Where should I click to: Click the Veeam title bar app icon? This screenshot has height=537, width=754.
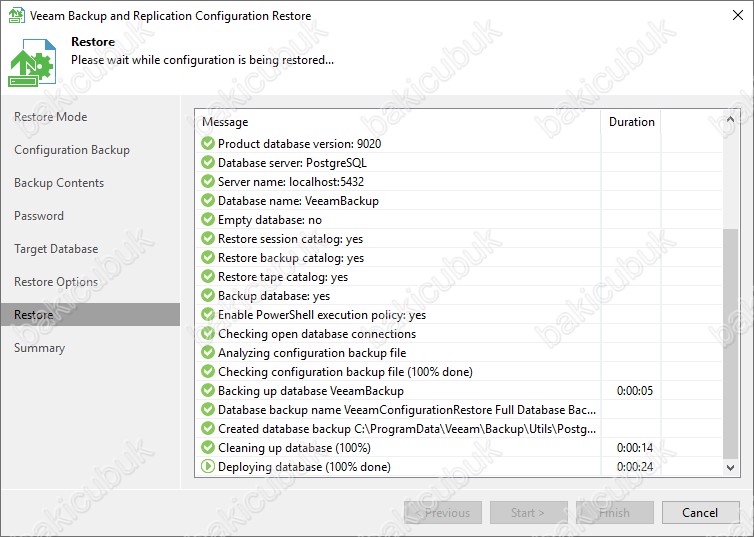[17, 15]
